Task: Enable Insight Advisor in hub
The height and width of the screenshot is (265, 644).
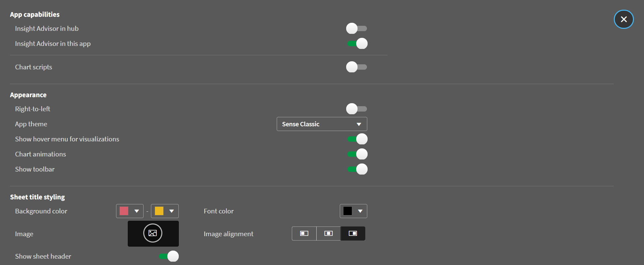Action: pos(357,28)
